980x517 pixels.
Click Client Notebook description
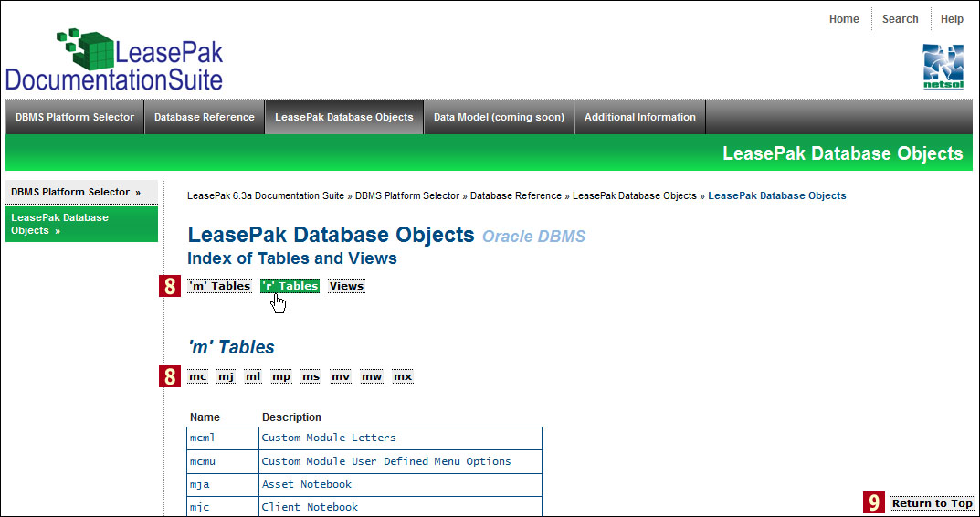(310, 507)
